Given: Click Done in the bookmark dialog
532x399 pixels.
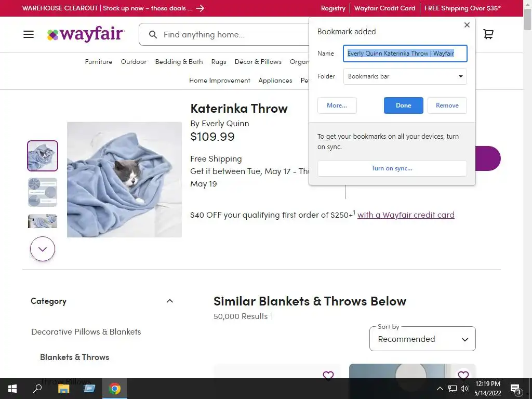Looking at the screenshot, I should point(403,105).
